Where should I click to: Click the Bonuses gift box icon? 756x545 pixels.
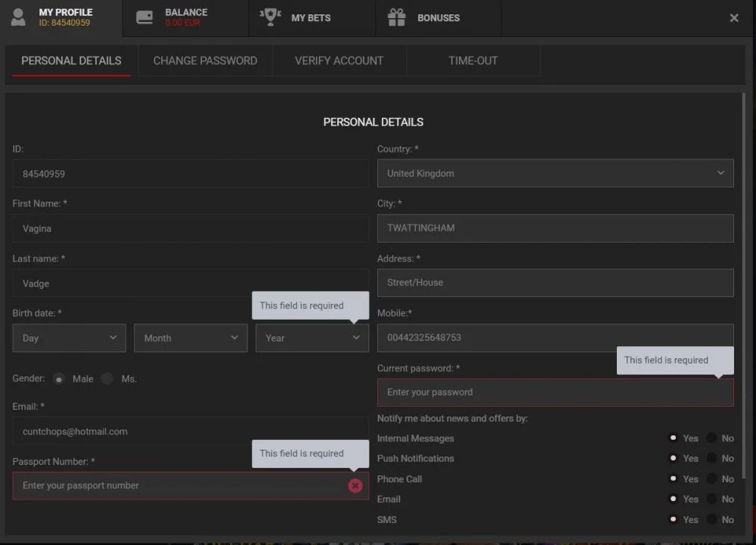coord(396,17)
